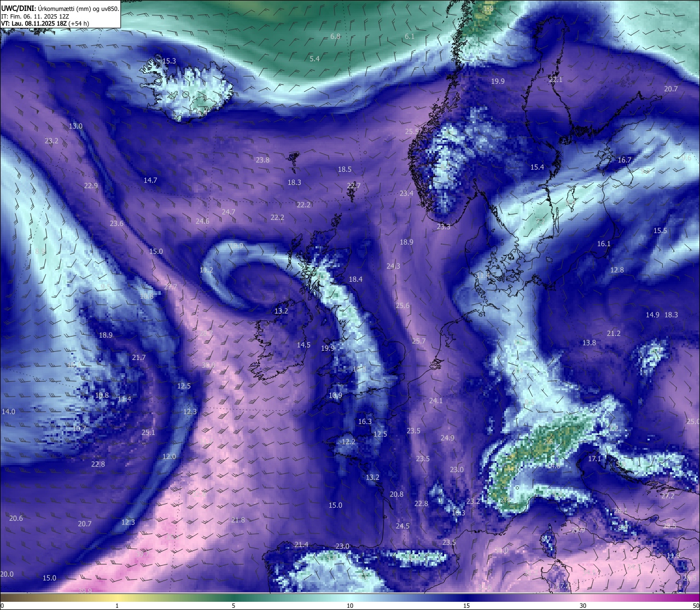Click the 27.2 value on the map

coord(668,496)
